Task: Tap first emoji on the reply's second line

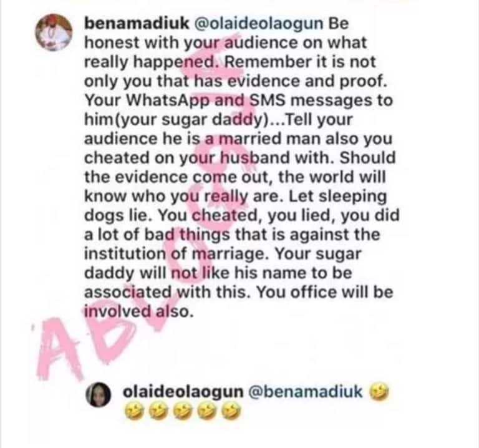Action: 135,411
